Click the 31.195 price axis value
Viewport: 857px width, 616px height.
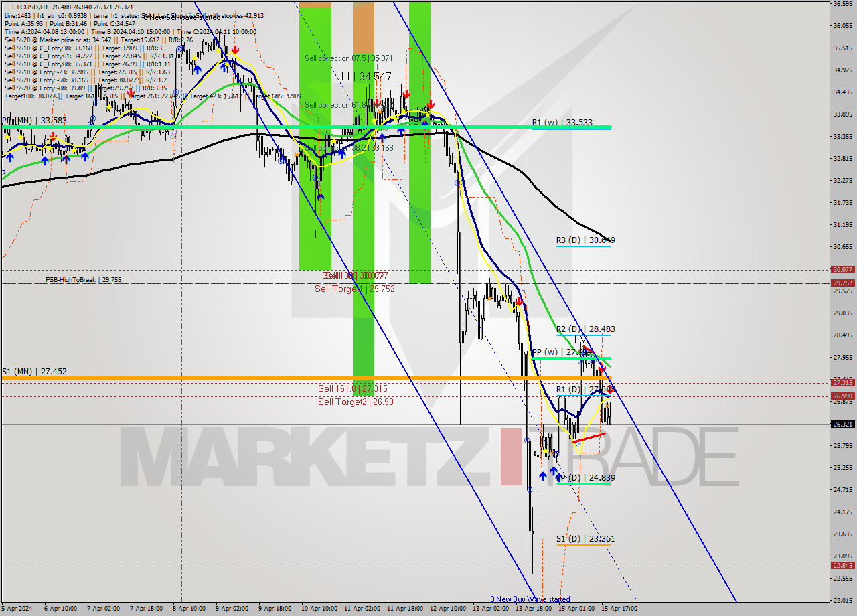coord(842,224)
